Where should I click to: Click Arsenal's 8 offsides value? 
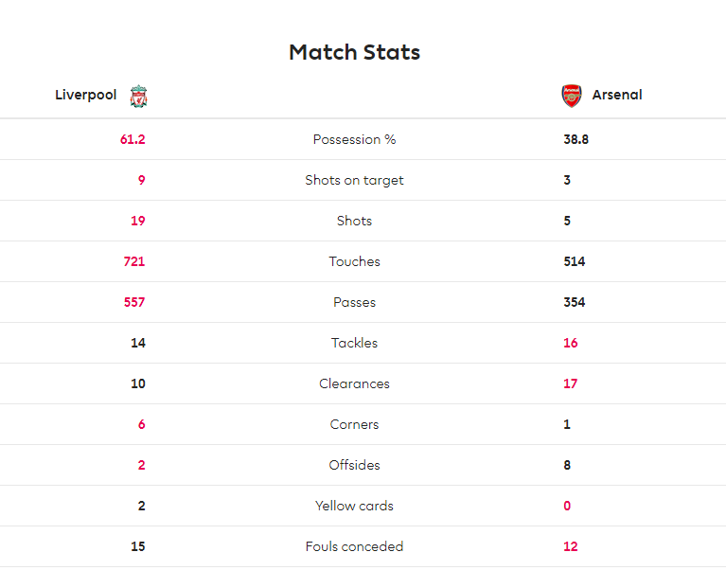pos(567,465)
